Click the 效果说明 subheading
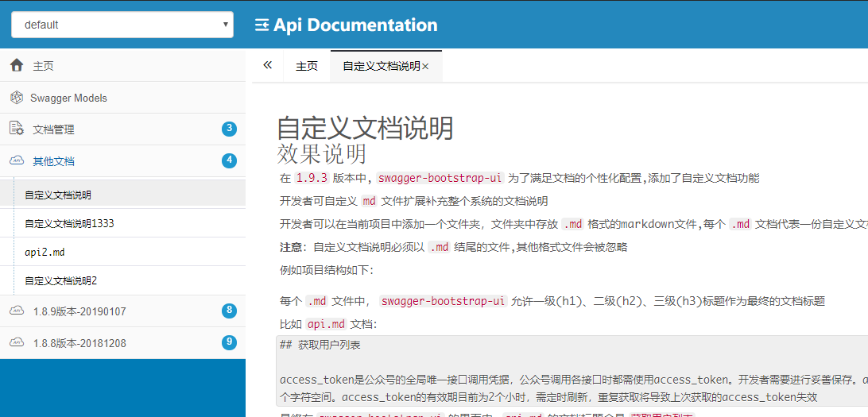 (322, 154)
